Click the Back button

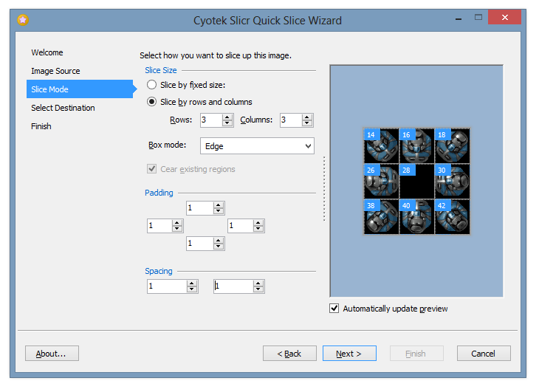click(289, 354)
